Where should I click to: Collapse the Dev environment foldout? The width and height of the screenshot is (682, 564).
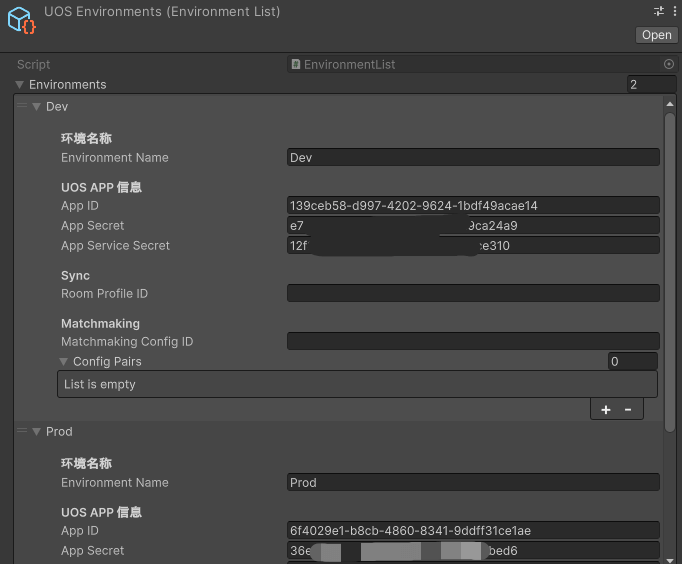[36, 106]
